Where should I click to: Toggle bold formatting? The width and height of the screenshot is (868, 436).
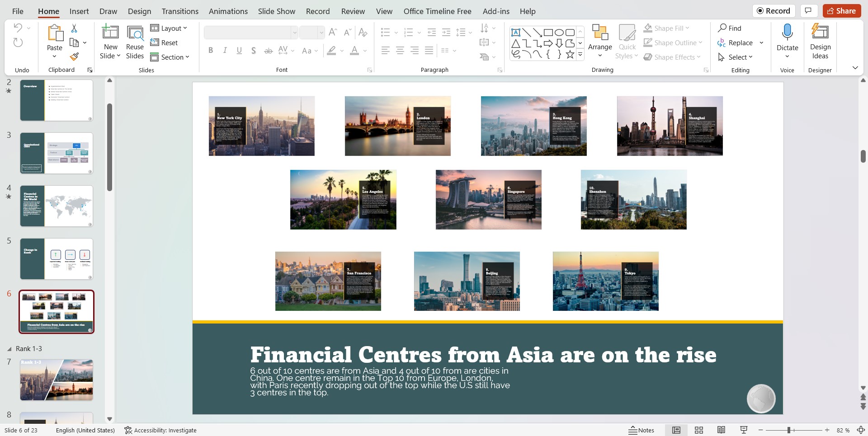[x=211, y=50]
